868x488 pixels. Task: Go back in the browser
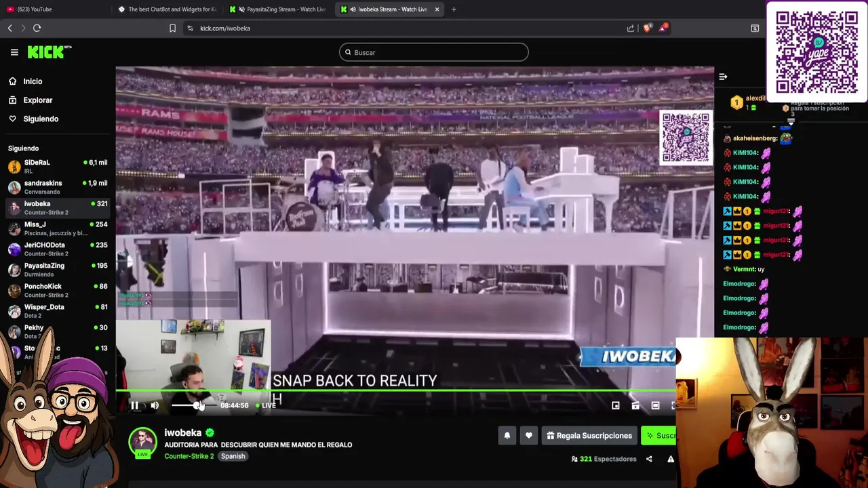pos(9,28)
